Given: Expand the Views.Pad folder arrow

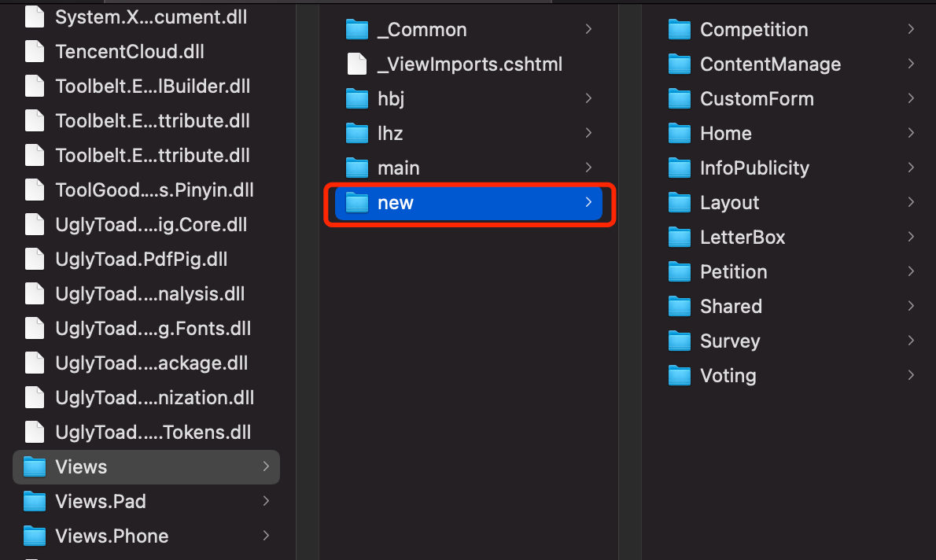Looking at the screenshot, I should point(266,501).
